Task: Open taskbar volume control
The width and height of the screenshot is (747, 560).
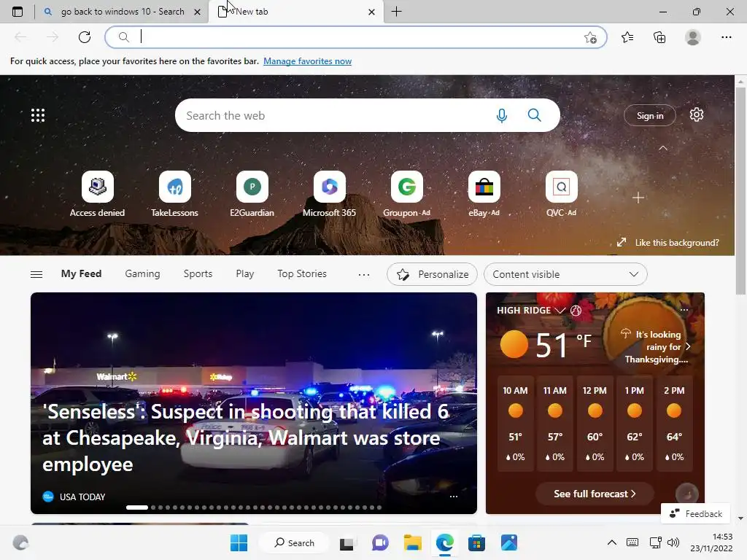Action: pos(673,542)
